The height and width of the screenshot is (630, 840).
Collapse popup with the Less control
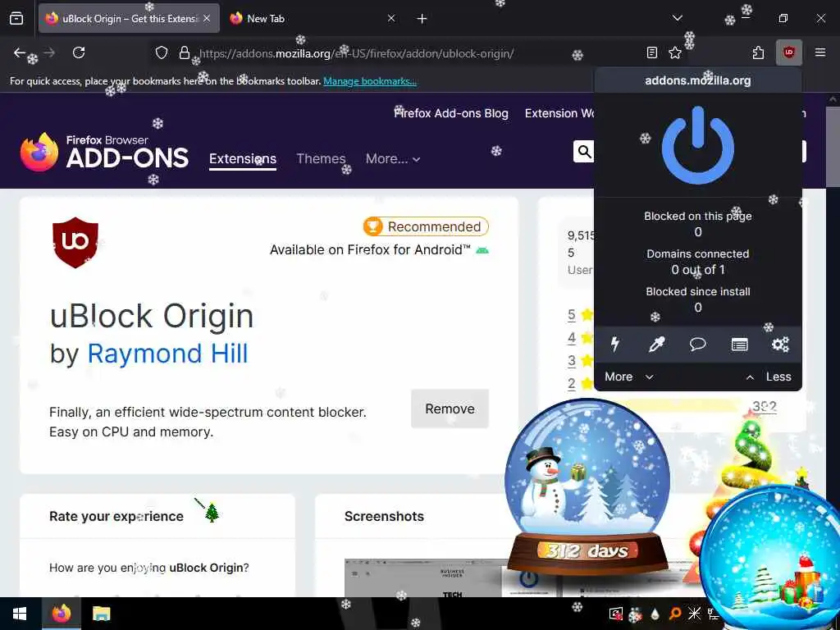[x=769, y=377]
